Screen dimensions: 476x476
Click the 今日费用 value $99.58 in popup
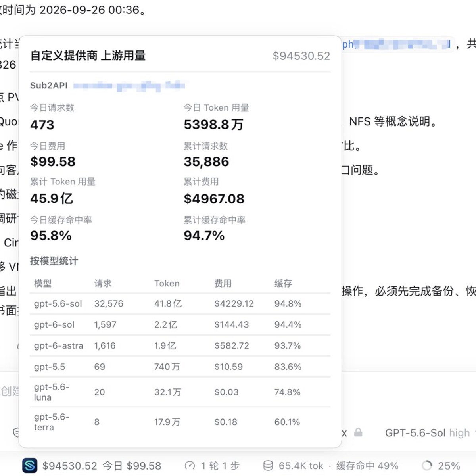point(53,161)
